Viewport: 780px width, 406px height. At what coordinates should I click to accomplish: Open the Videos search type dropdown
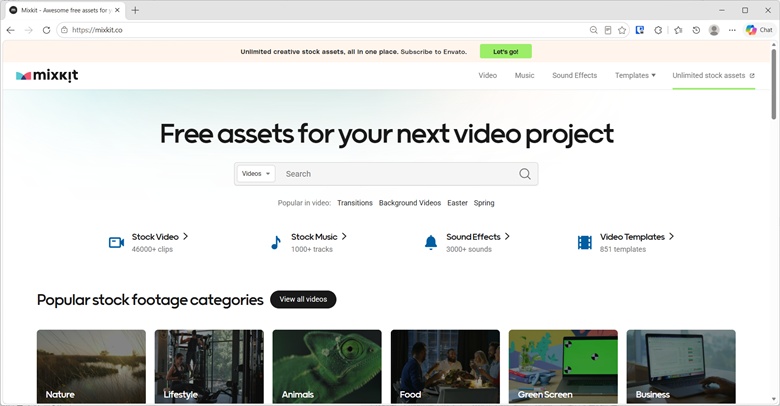(256, 174)
